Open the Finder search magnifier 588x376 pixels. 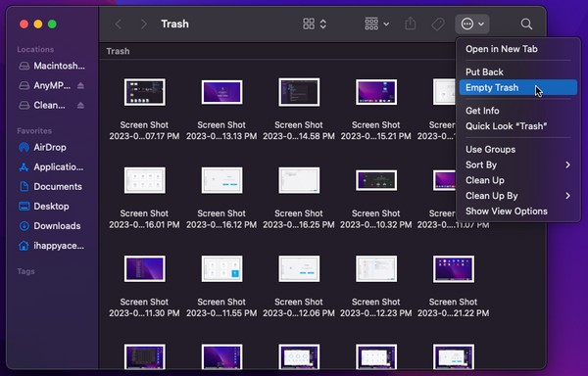click(526, 24)
